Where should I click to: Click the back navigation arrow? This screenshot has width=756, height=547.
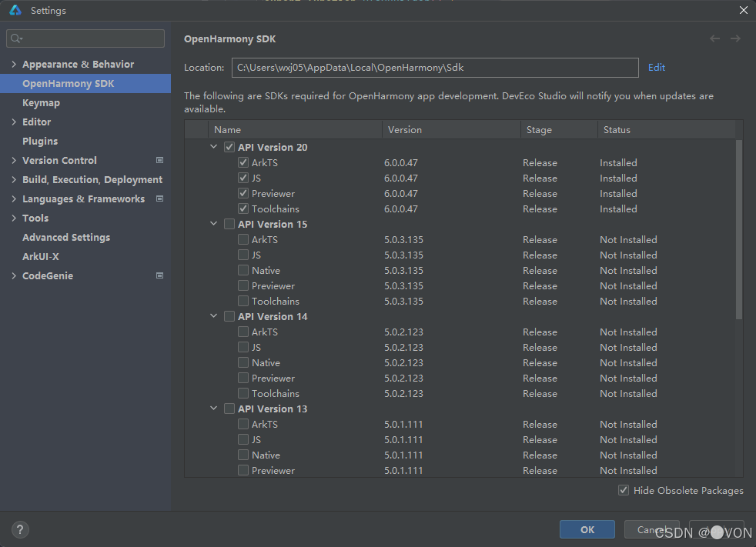pos(715,38)
